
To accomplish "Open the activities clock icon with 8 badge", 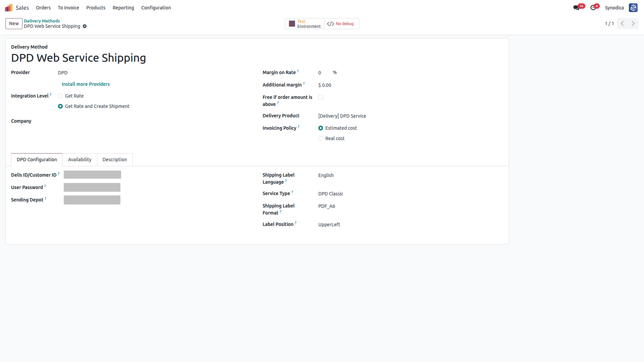I will pos(593,8).
